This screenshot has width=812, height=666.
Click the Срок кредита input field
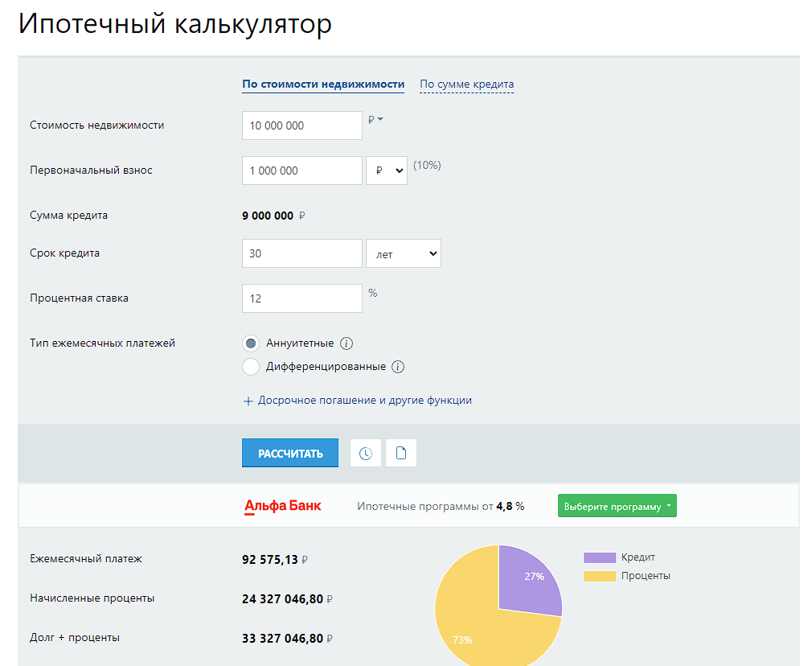pos(302,253)
